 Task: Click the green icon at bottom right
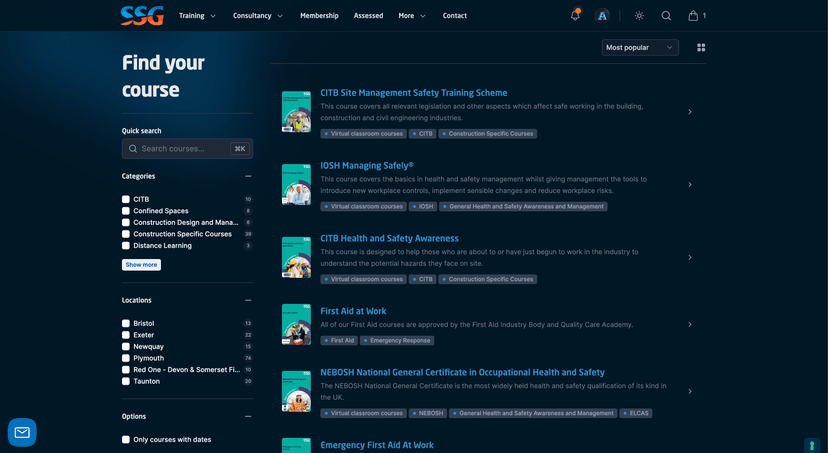(x=812, y=445)
